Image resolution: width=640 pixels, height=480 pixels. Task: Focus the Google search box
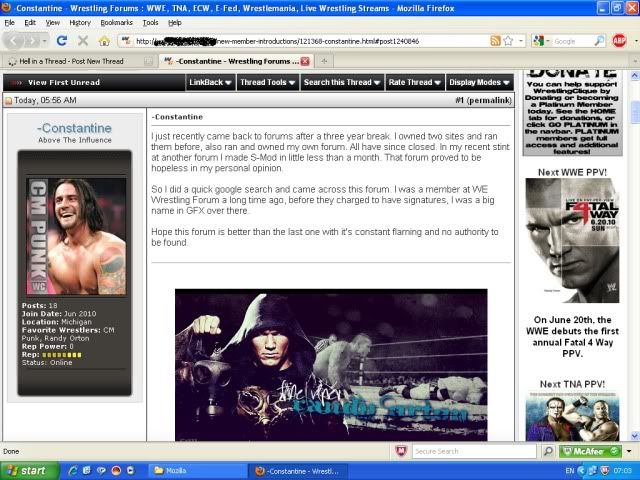[573, 41]
